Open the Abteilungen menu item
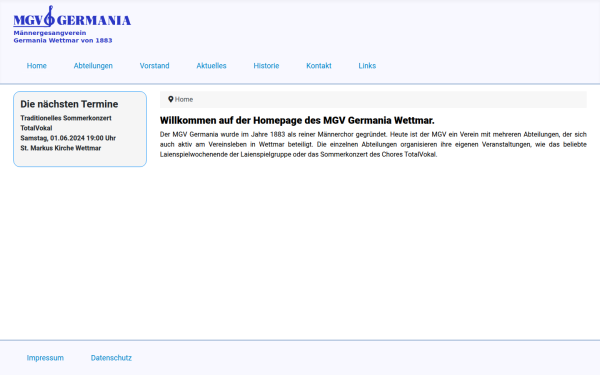The image size is (600, 375). 93,66
